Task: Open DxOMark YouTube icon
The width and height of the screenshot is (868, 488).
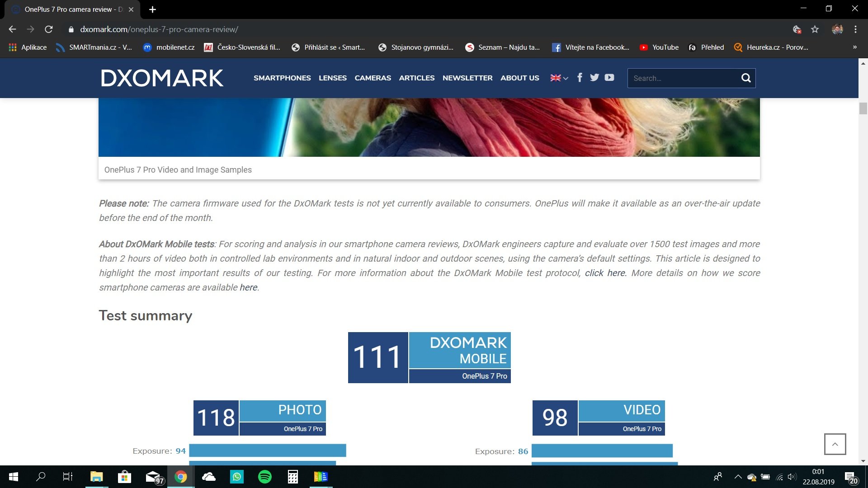Action: point(609,78)
